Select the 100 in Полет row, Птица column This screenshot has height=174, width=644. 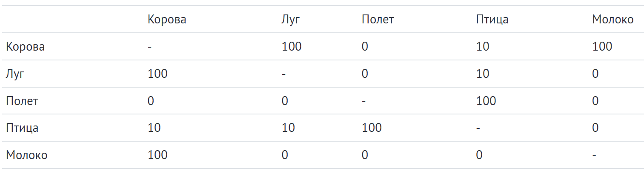tap(486, 101)
